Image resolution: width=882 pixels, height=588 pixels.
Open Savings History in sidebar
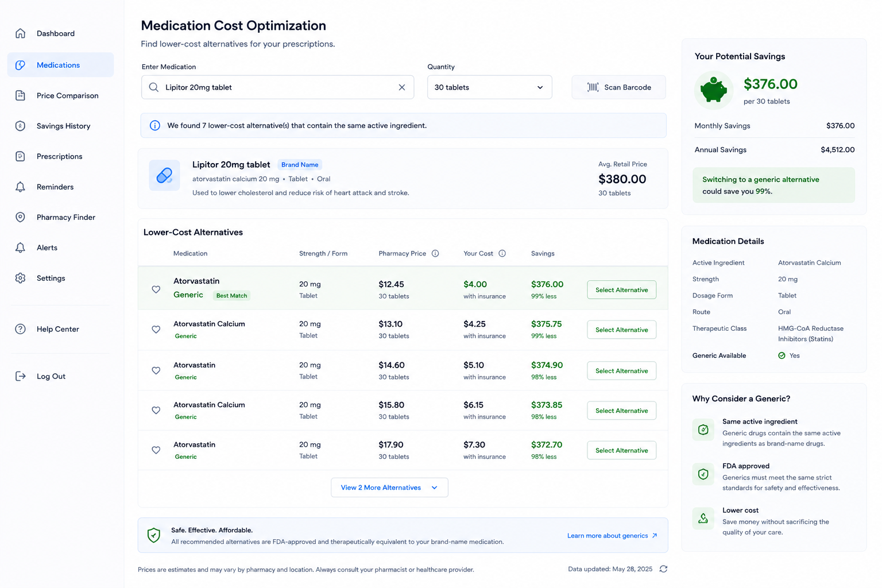point(61,126)
